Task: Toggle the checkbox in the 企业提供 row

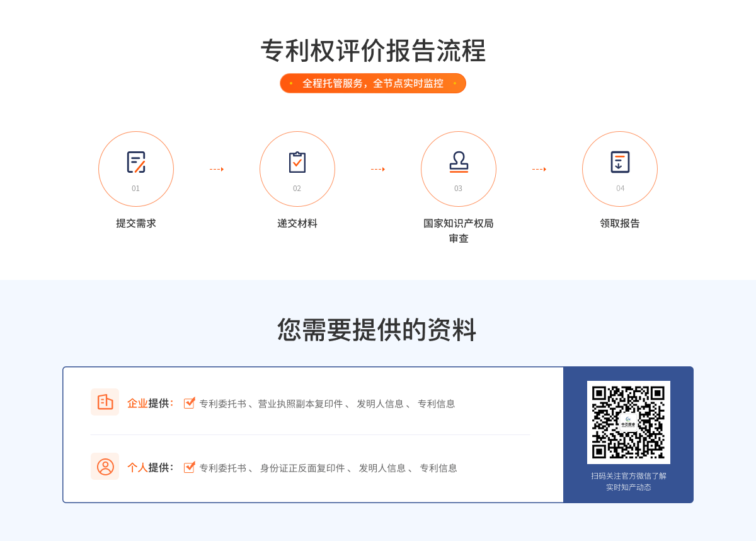Action: pos(189,403)
